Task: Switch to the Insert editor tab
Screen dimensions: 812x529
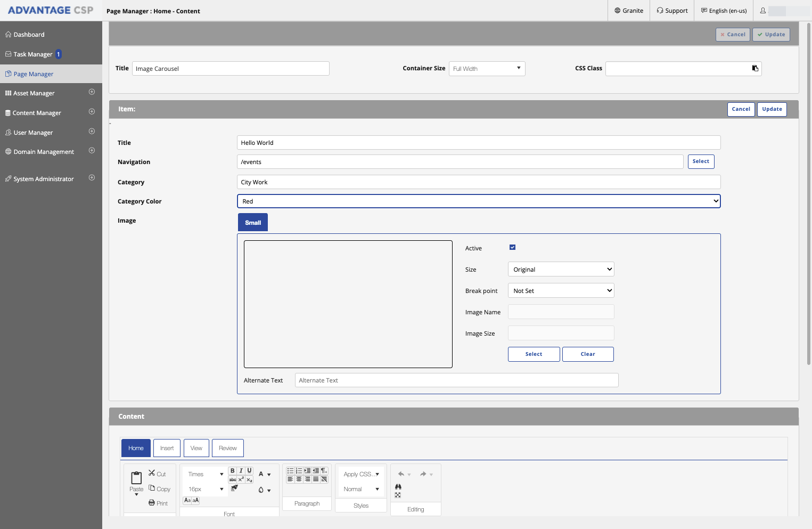Action: (x=167, y=448)
